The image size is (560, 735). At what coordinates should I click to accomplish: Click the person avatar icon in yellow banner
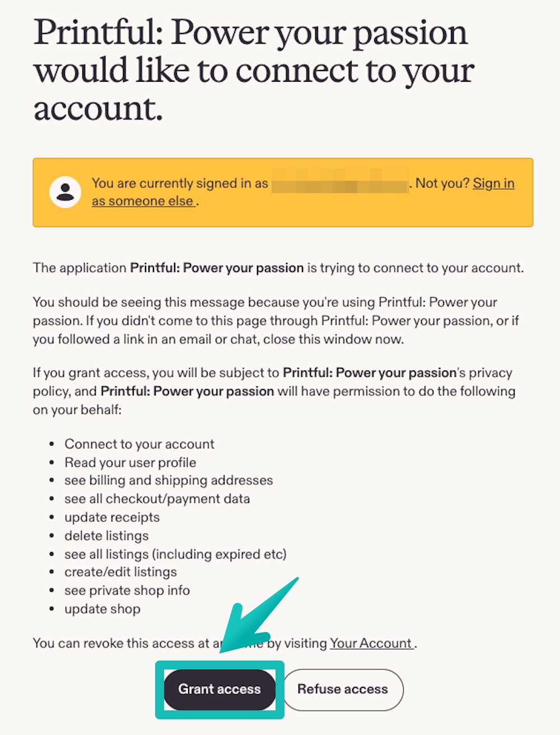click(65, 192)
